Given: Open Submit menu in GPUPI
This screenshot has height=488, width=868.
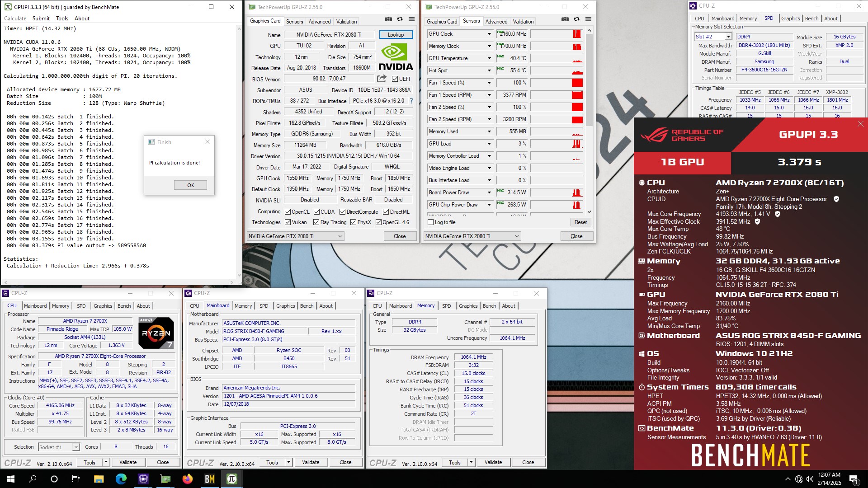Looking at the screenshot, I should (x=41, y=19).
